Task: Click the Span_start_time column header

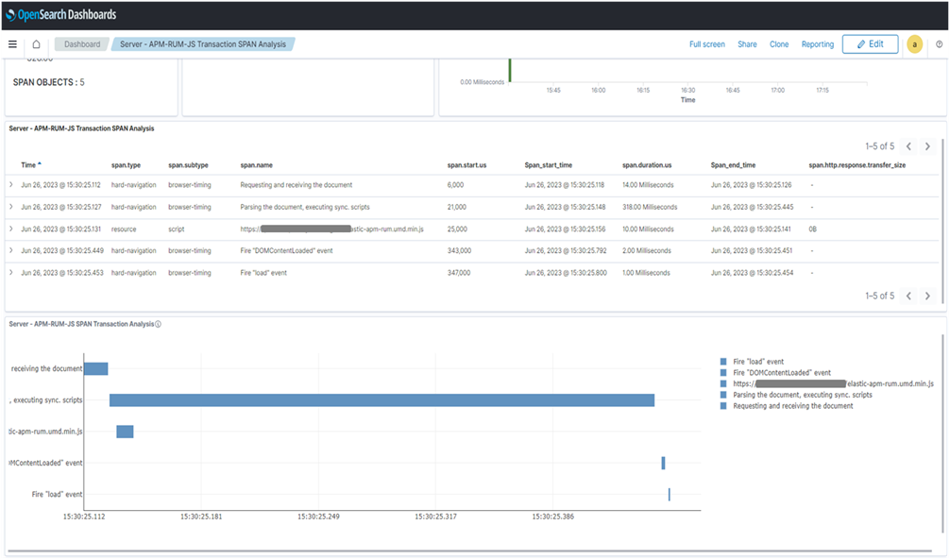Action: point(549,165)
